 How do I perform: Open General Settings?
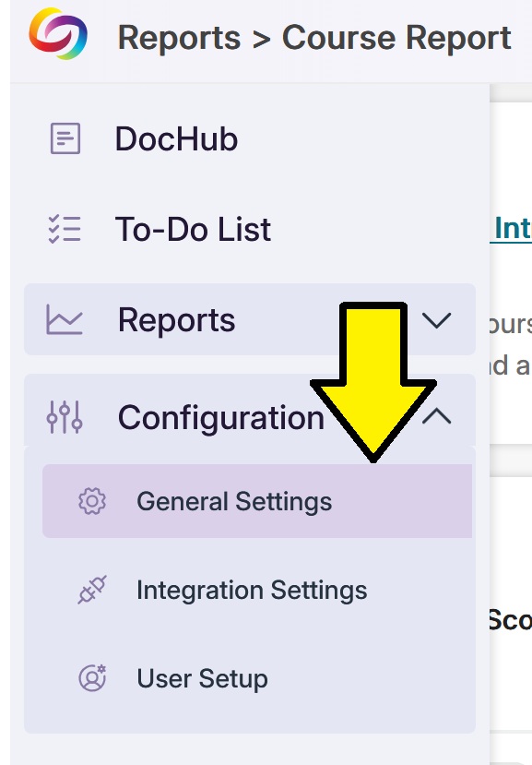(257, 501)
